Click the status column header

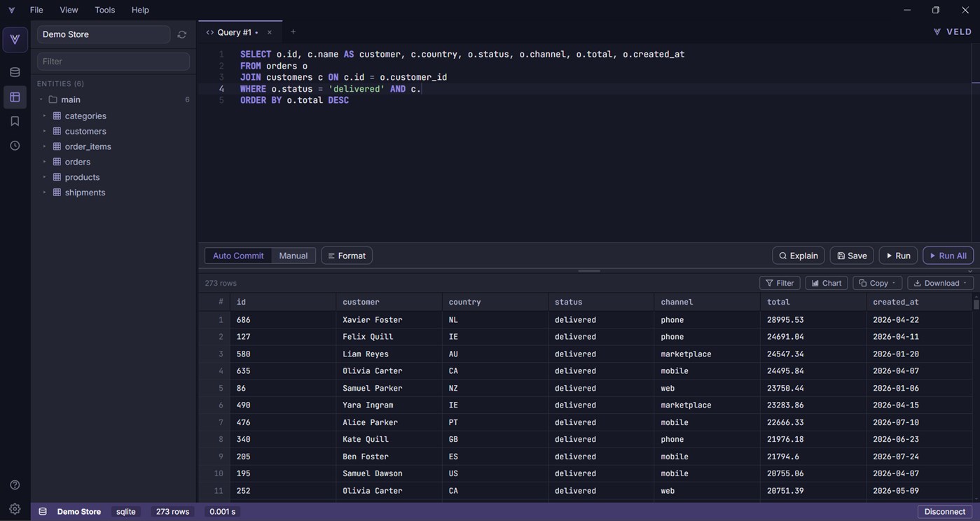(601, 302)
